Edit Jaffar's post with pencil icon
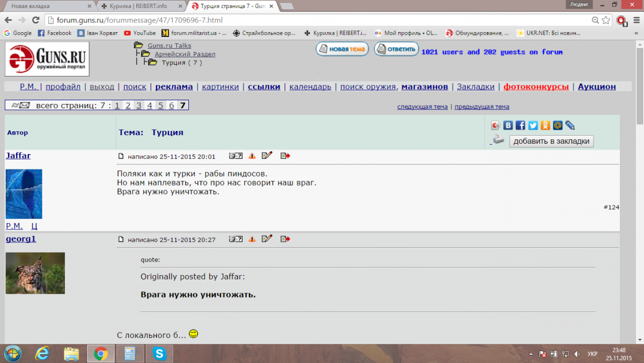644x363 pixels. 267,155
